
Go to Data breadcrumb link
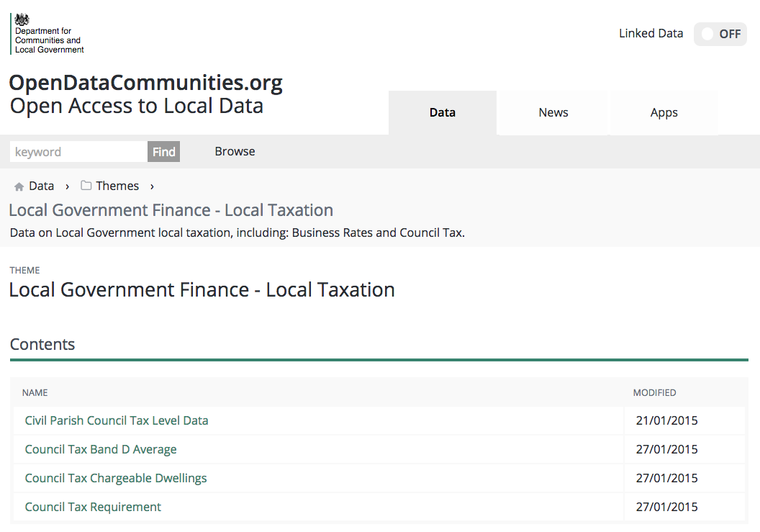pyautogui.click(x=41, y=186)
